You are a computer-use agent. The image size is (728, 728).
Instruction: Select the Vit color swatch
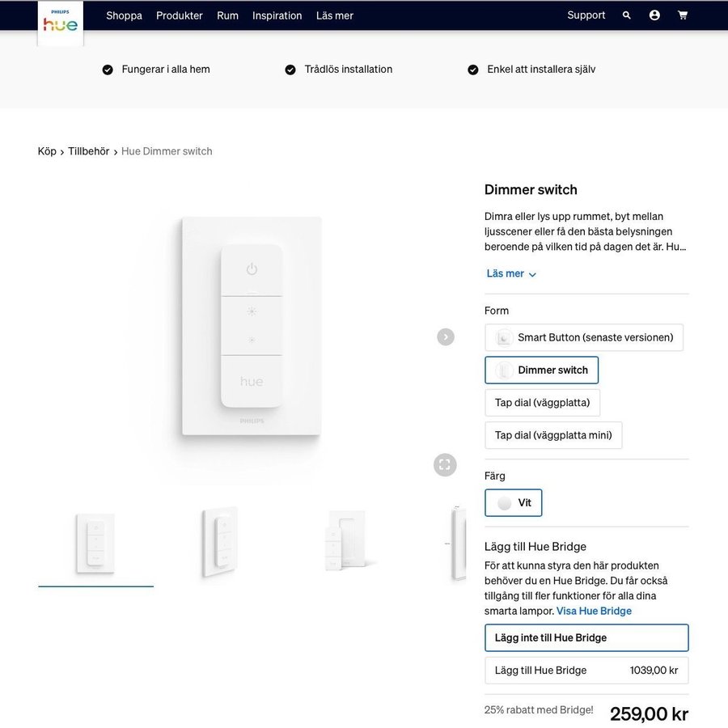coord(514,503)
